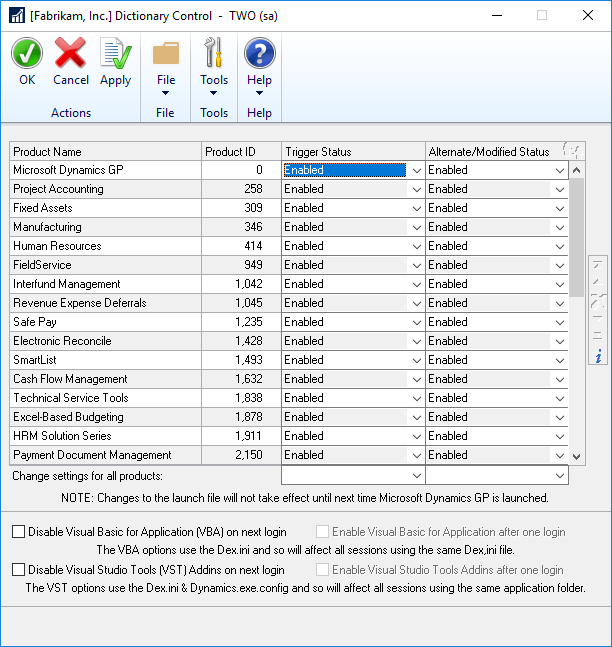Open Trigger Status dropdown for Payment Document Management

point(416,455)
